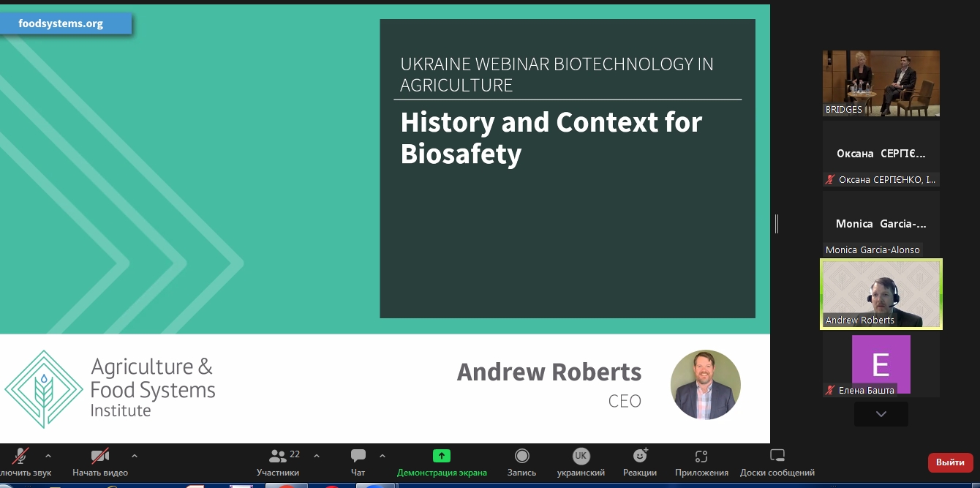Open the Чат chat panel

pyautogui.click(x=358, y=457)
